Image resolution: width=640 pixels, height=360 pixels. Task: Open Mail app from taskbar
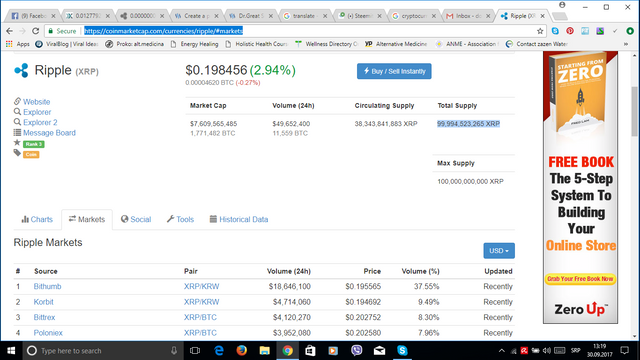[x=379, y=351]
